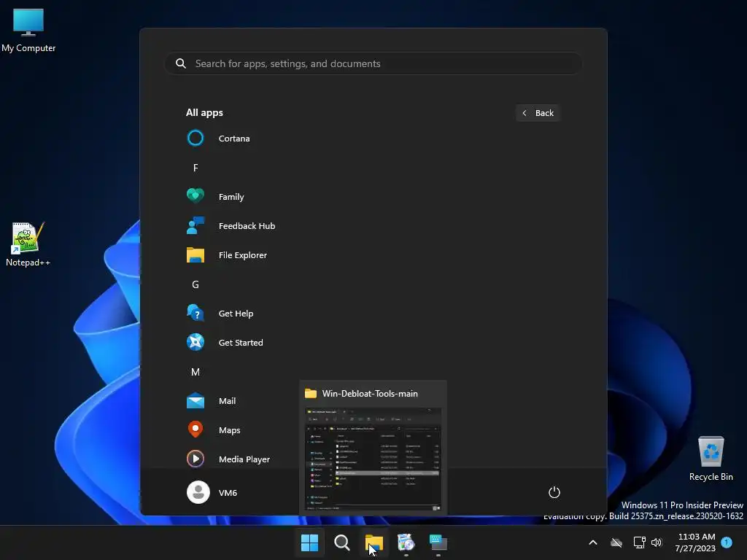Open taskbar Search magnifier icon
This screenshot has width=747, height=560.
click(341, 542)
